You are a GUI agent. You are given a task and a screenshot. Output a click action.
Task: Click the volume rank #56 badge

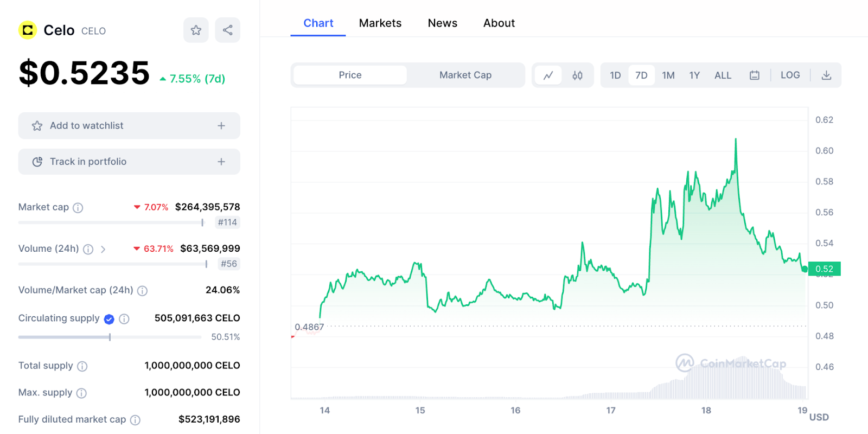coord(229,264)
